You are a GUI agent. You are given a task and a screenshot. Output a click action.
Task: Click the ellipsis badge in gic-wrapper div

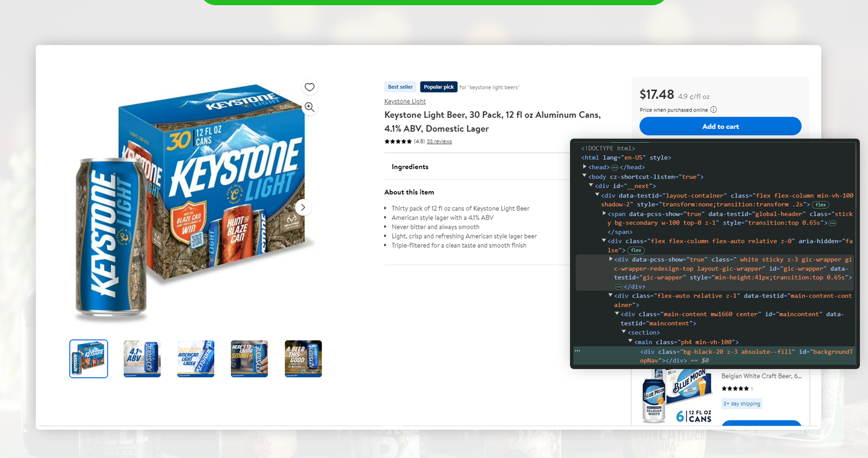[619, 286]
